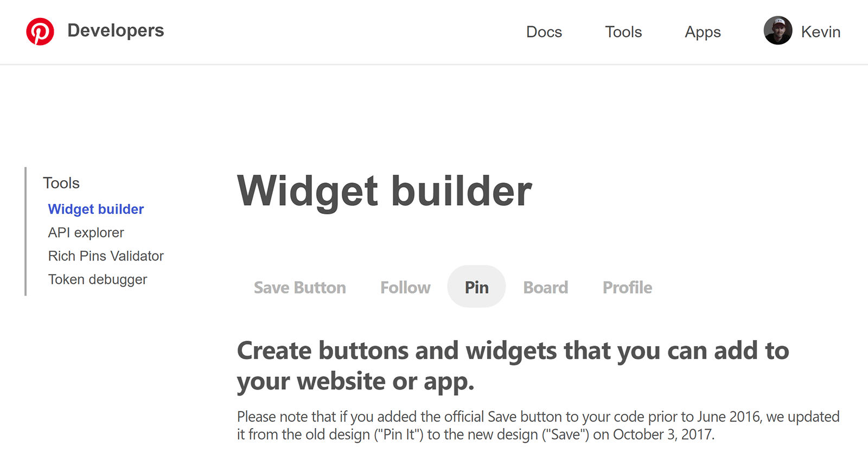Viewport: 868px width, 465px height.
Task: Open the Token debugger
Action: coord(98,279)
